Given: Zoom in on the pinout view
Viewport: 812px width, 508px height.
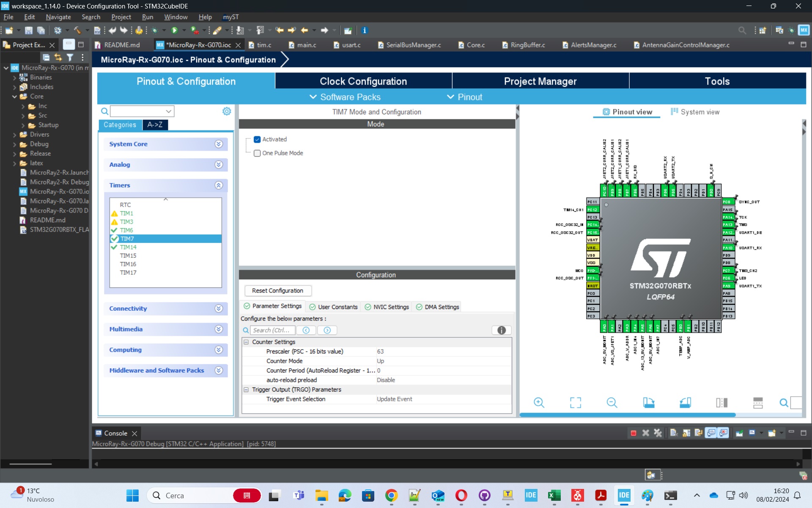Looking at the screenshot, I should click(x=539, y=403).
